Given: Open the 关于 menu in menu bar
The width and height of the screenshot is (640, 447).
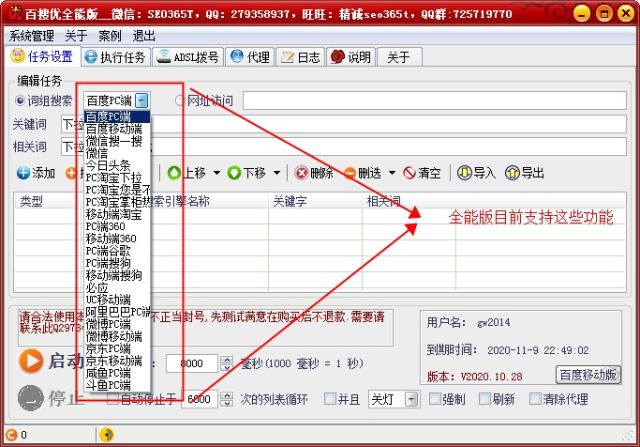Looking at the screenshot, I should pyautogui.click(x=76, y=36).
